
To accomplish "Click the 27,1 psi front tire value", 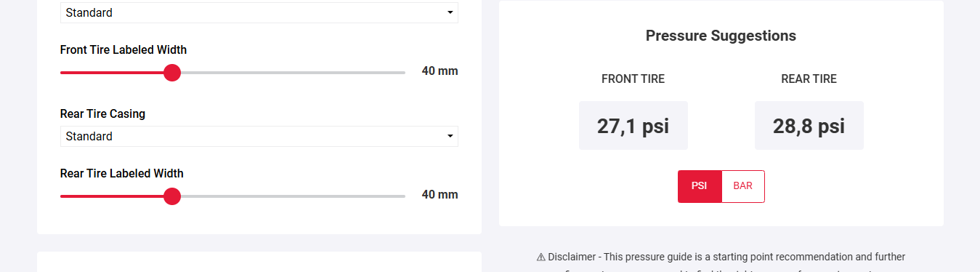I will click(x=633, y=126).
